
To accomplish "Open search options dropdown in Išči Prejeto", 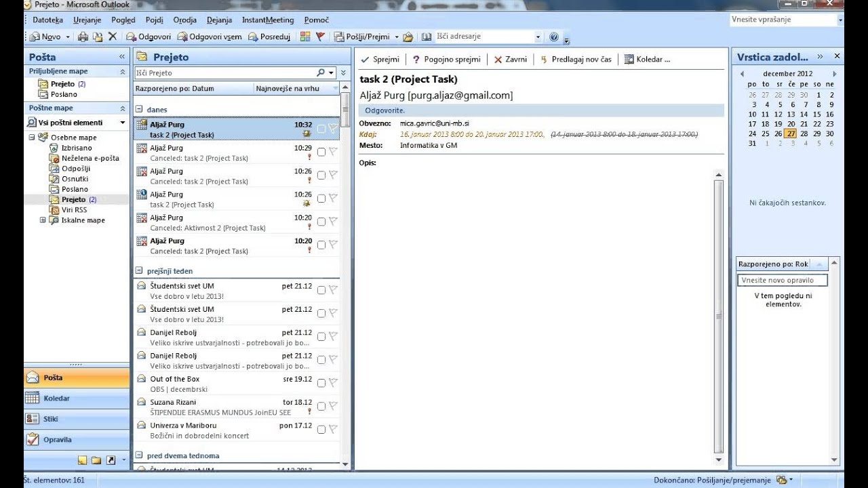I will pyautogui.click(x=332, y=73).
